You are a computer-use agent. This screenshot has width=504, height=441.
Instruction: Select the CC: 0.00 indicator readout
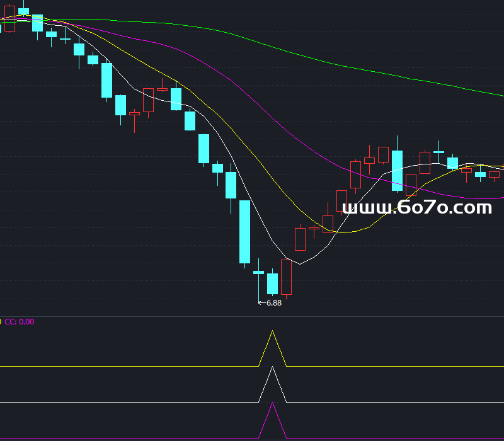pyautogui.click(x=20, y=322)
